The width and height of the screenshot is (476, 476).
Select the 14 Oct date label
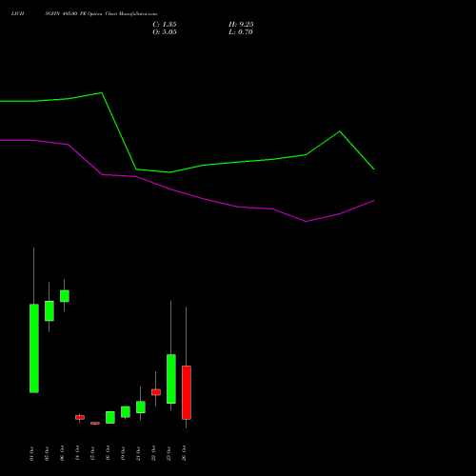[x=77, y=453]
